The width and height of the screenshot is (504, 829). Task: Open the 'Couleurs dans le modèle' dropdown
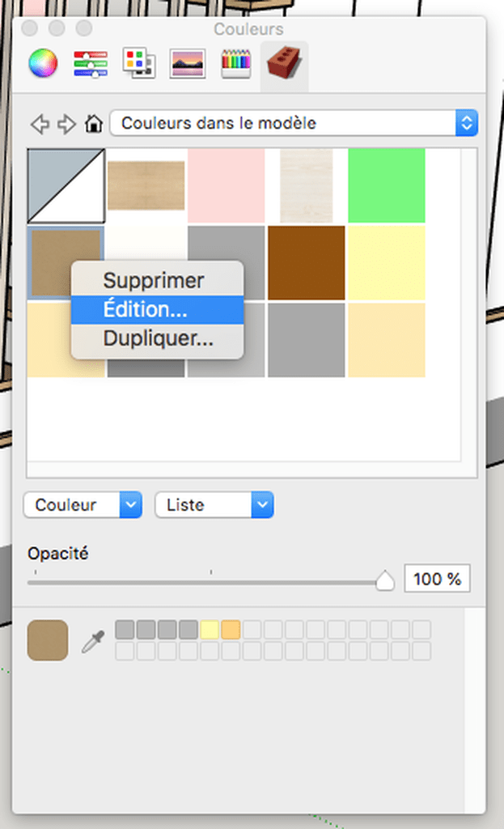294,123
